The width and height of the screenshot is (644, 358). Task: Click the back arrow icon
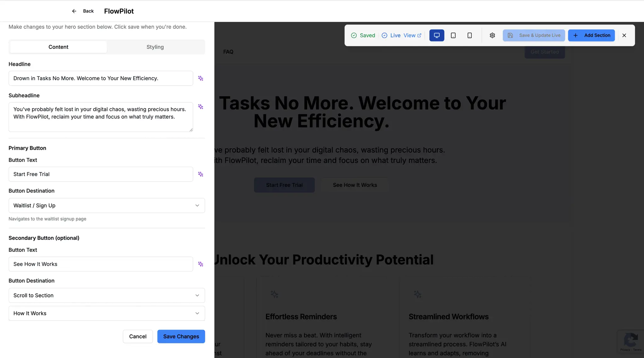click(74, 11)
